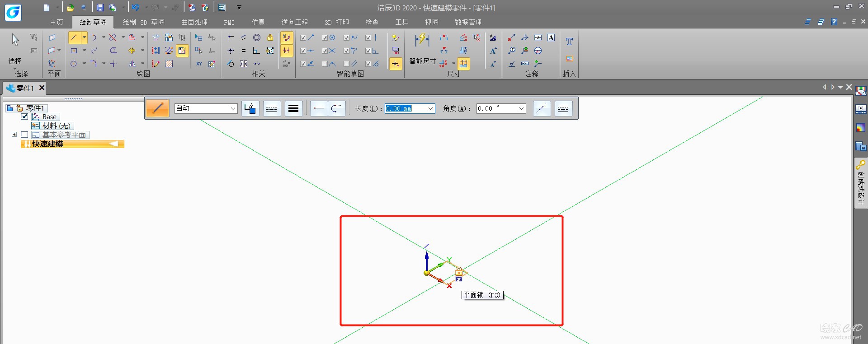Toggle the parallel lines smart sketch checkbox
Image resolution: width=868 pixels, height=344 pixels.
tap(347, 64)
